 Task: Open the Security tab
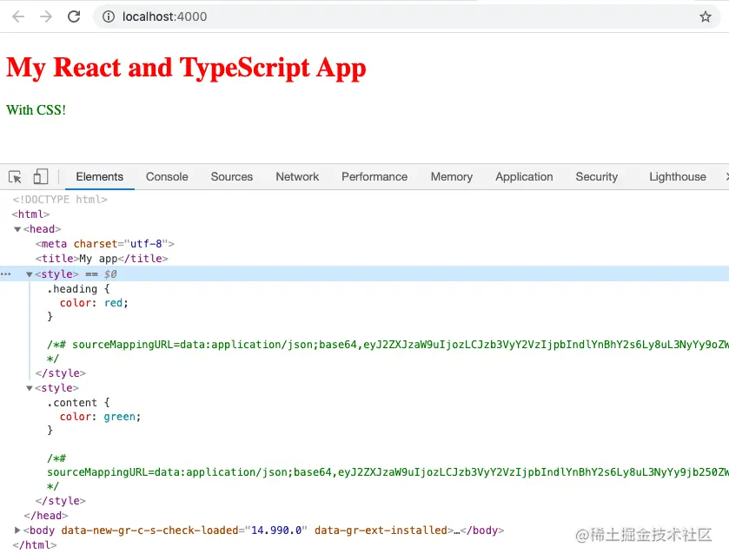point(597,177)
